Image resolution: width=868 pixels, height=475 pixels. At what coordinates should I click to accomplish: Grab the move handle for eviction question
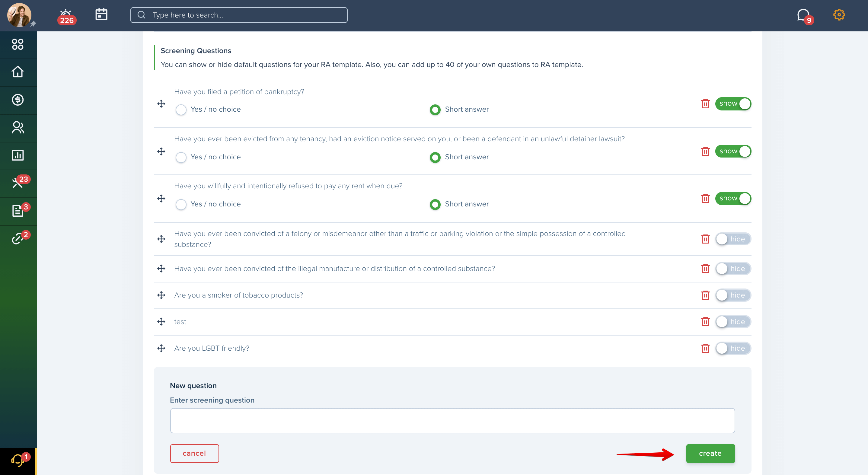161,151
